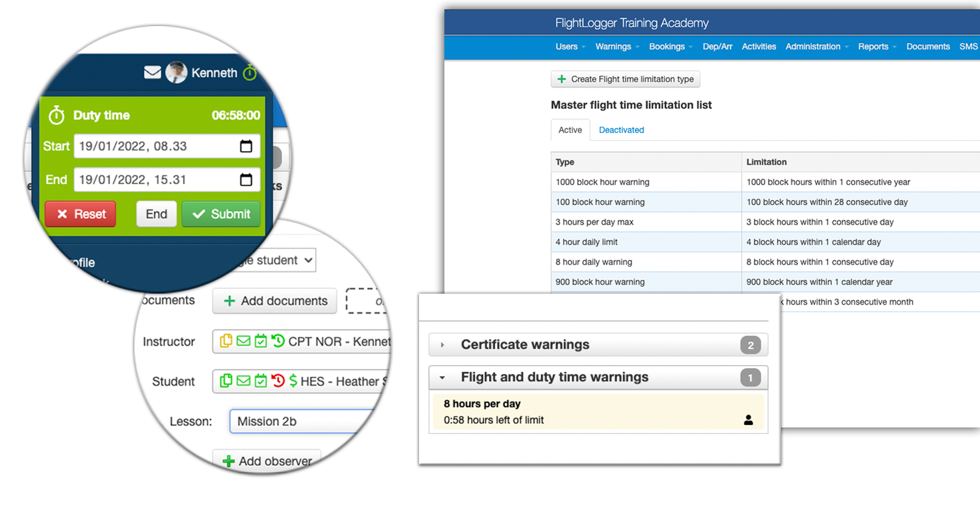Image resolution: width=980 pixels, height=506 pixels.
Task: Click the Instructor envelope icon
Action: (243, 341)
